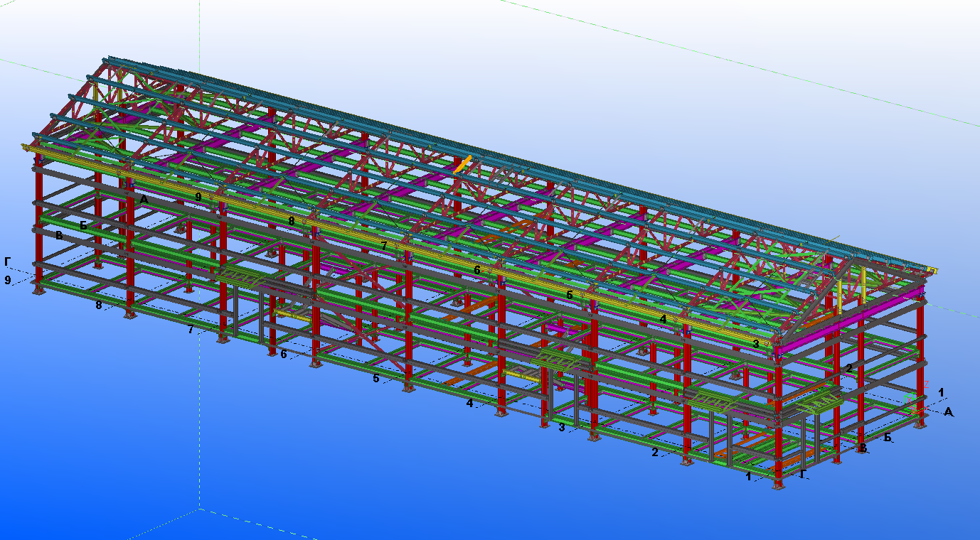Select grid label А next to the axis symbol
Image resolution: width=980 pixels, height=540 pixels.
point(948,412)
